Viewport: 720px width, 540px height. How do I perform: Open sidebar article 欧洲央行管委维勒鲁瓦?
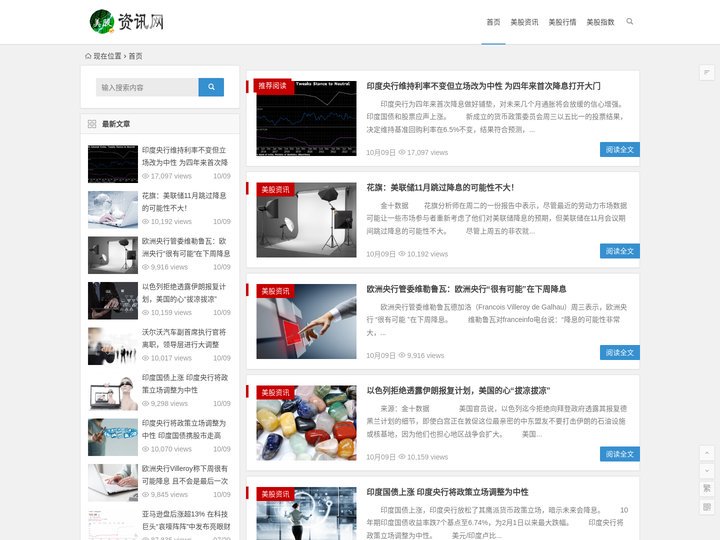[x=186, y=247]
